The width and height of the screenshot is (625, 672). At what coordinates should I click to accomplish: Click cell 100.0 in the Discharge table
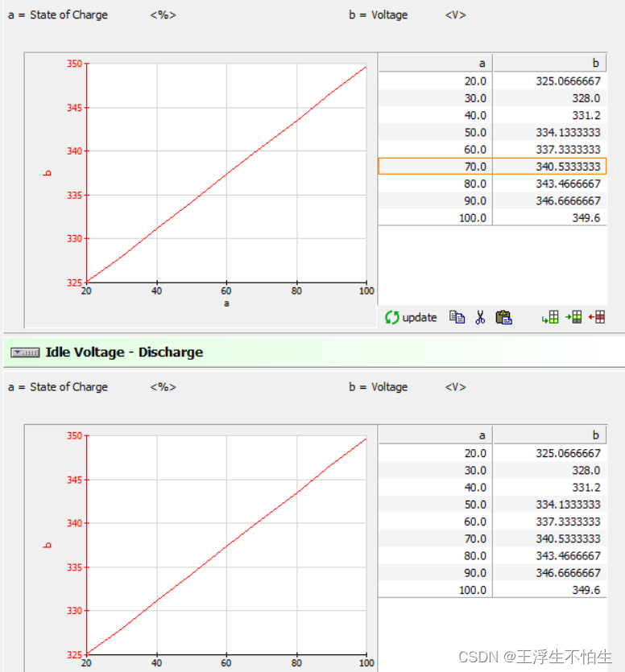436,590
